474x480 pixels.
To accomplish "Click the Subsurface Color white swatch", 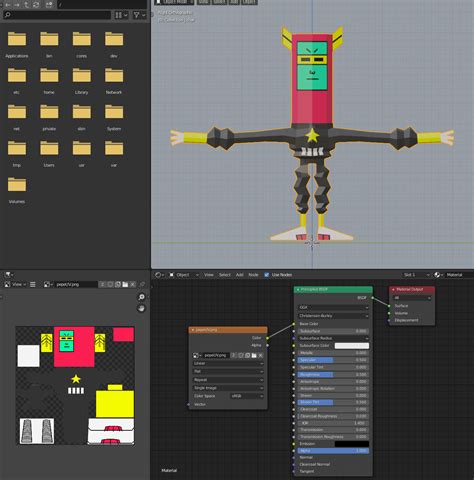I will 352,346.
